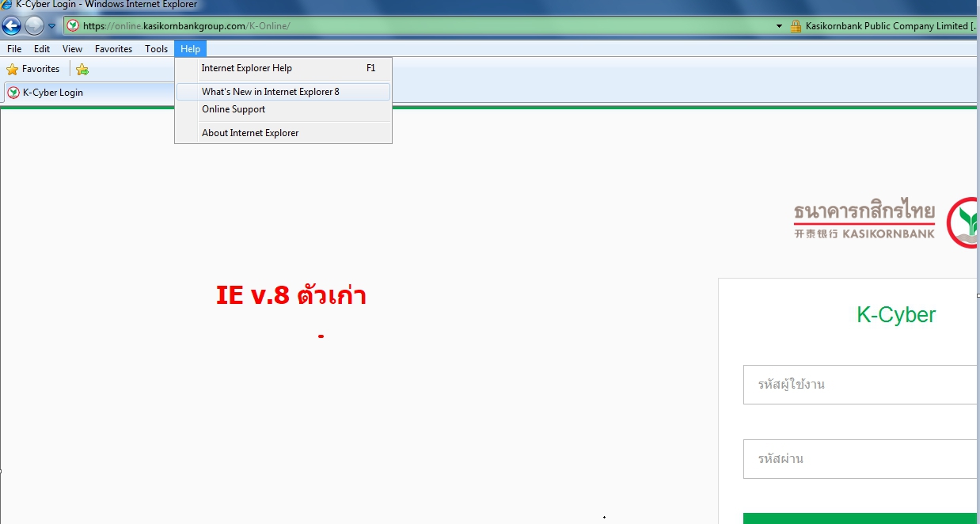This screenshot has height=524, width=980.
Task: Open the Favorites menu
Action: 114,49
